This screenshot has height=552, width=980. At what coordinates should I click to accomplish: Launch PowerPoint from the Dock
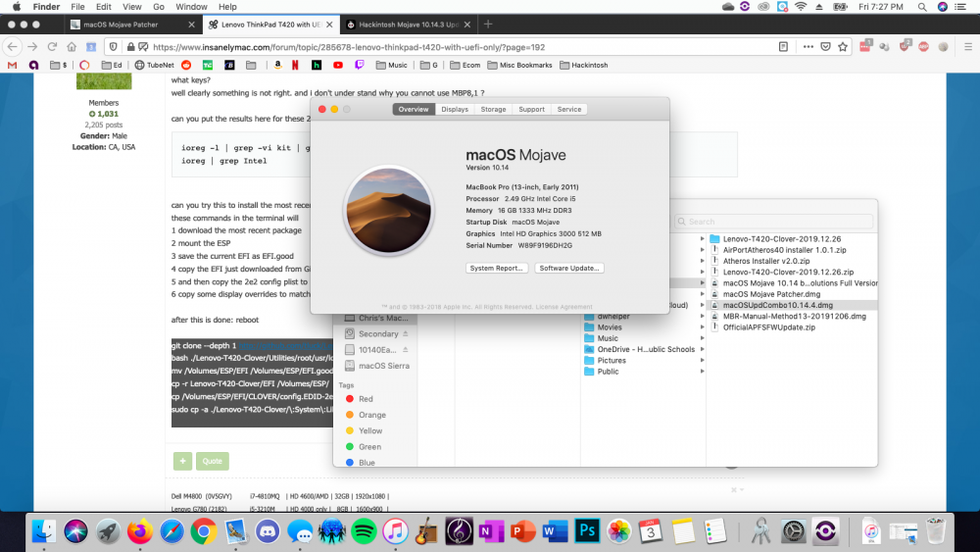point(523,532)
